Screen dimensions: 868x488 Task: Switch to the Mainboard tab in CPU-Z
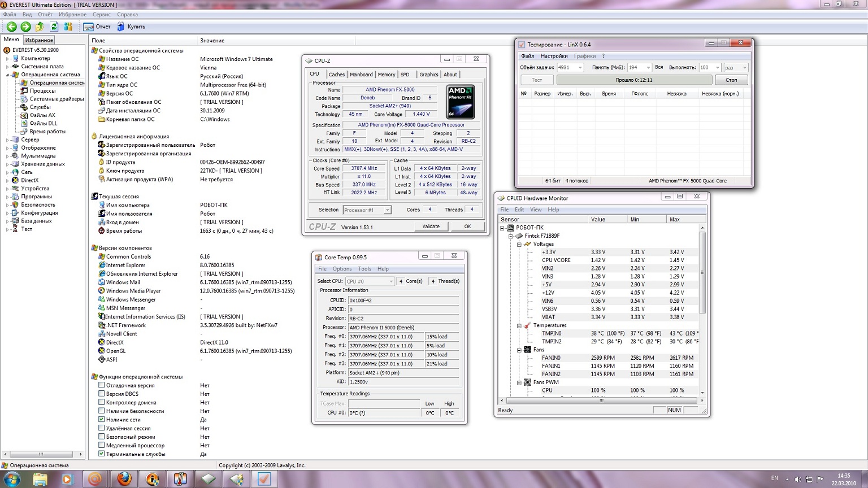361,75
